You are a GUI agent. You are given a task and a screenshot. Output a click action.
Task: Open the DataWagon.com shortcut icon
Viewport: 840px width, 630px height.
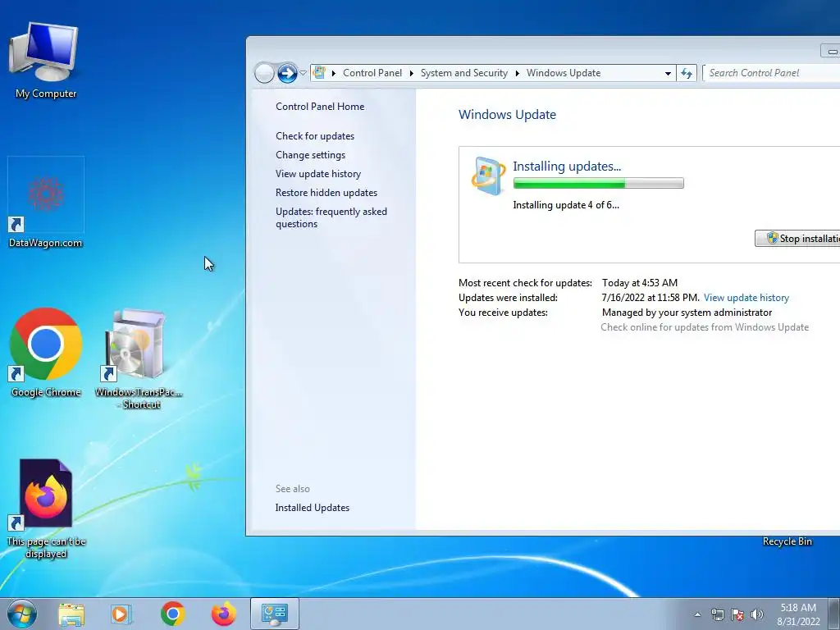pos(46,203)
